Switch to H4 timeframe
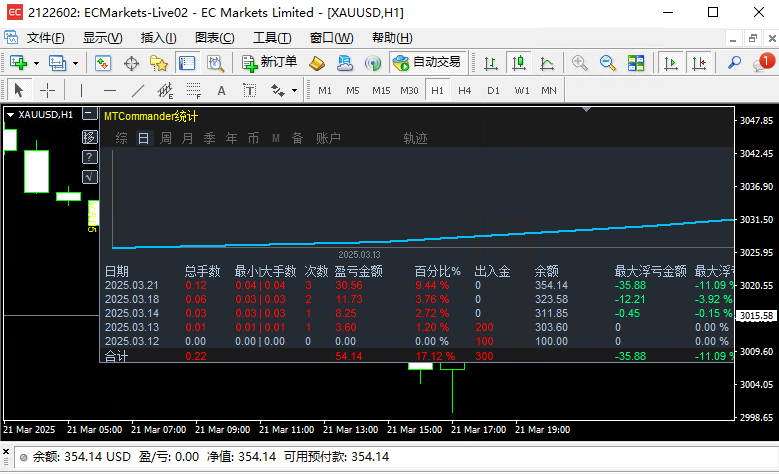The image size is (779, 474). [465, 90]
